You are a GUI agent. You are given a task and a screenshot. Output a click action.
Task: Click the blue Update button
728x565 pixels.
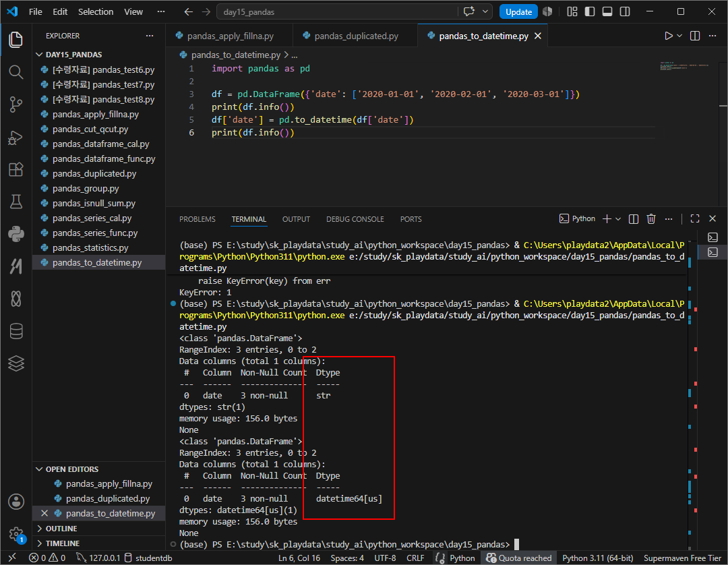click(x=518, y=11)
